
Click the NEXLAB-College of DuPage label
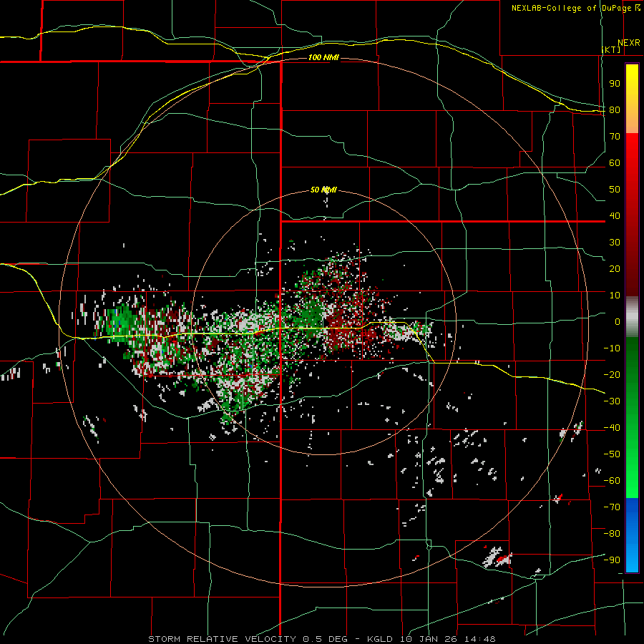[576, 8]
